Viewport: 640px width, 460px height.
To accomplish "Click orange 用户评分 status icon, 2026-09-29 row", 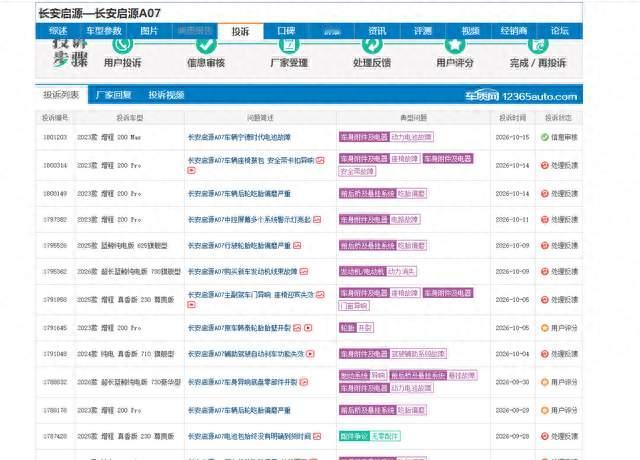I will click(544, 410).
